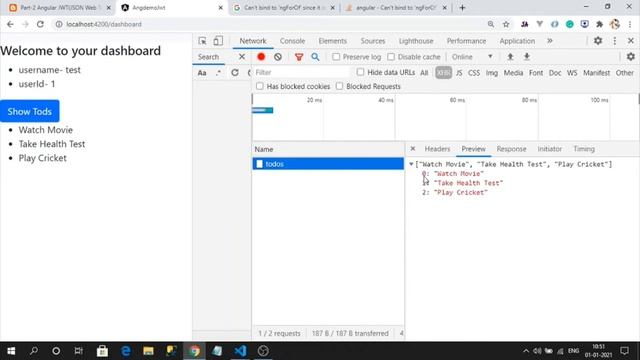Open Online throttling dropdown
Image resolution: width=640 pixels, height=360 pixels.
472,57
